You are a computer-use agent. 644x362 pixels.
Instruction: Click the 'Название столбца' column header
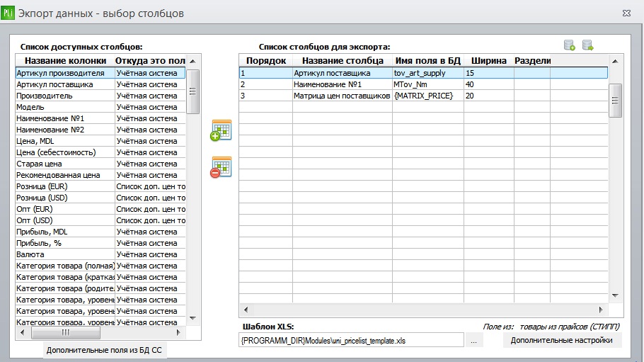(x=343, y=60)
